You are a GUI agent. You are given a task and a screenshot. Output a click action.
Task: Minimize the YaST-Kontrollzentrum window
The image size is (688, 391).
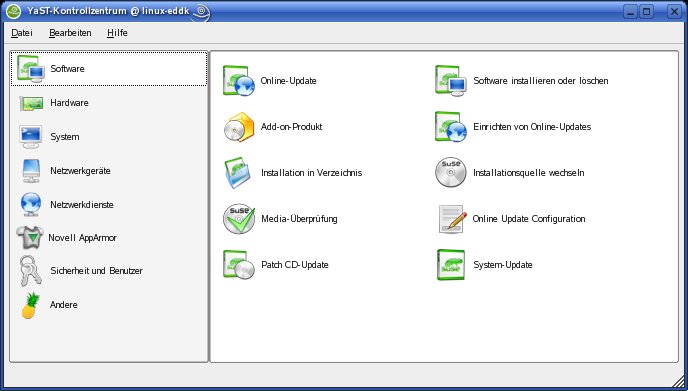pyautogui.click(x=631, y=11)
